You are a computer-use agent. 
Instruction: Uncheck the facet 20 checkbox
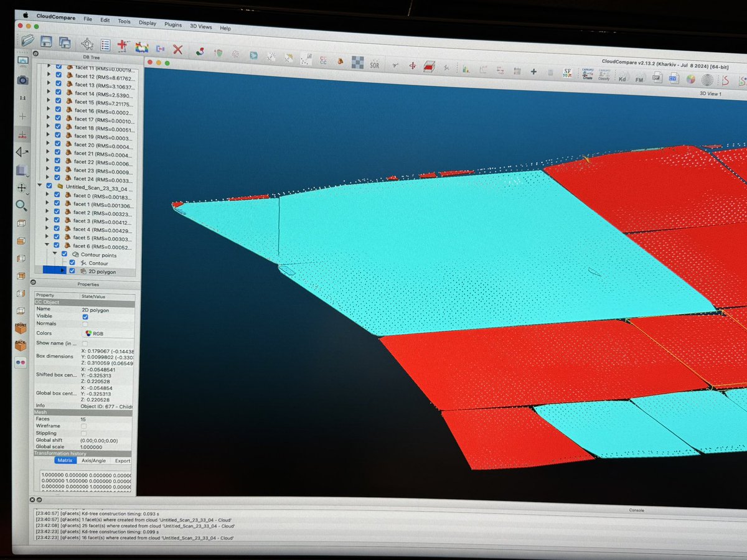57,144
